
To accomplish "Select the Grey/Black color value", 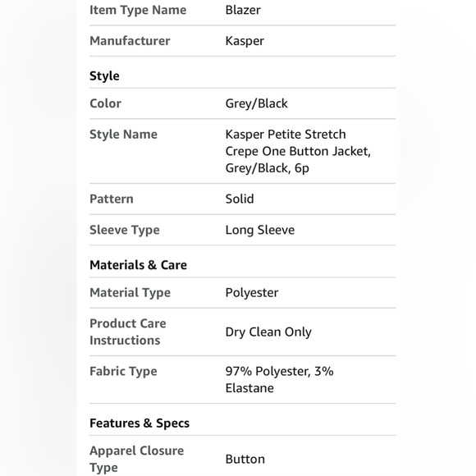I will click(257, 103).
